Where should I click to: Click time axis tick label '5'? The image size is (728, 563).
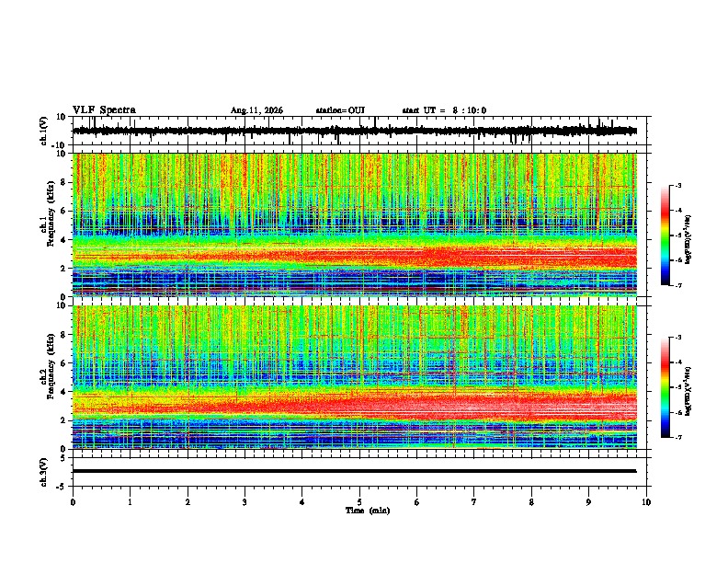tap(359, 502)
